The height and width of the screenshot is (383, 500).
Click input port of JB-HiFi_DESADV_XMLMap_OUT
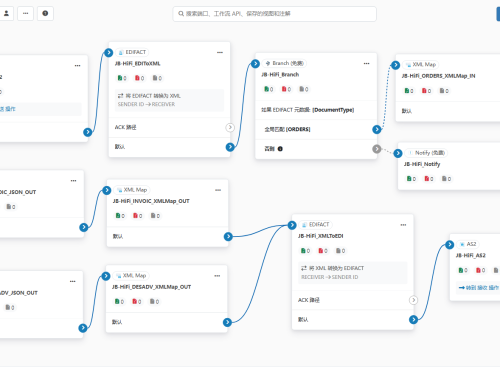106,276
